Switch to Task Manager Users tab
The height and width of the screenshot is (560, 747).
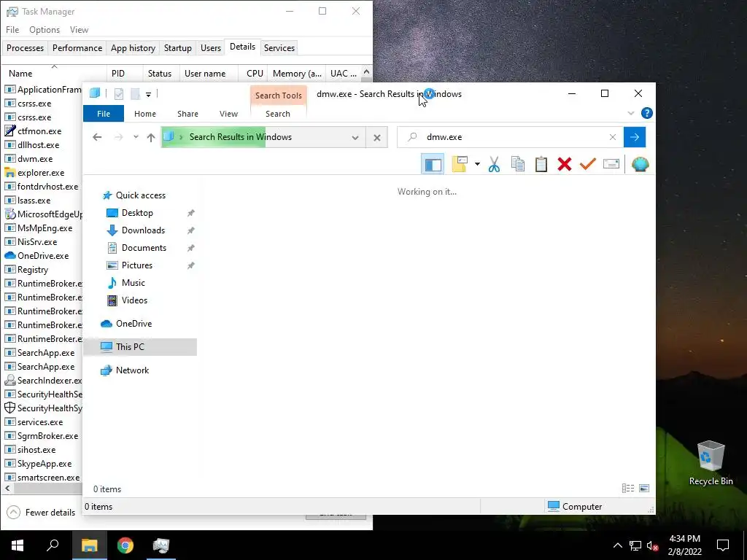[211, 48]
